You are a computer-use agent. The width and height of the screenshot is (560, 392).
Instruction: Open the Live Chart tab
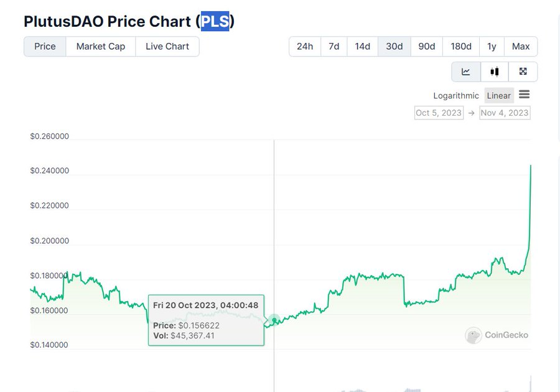click(x=167, y=47)
